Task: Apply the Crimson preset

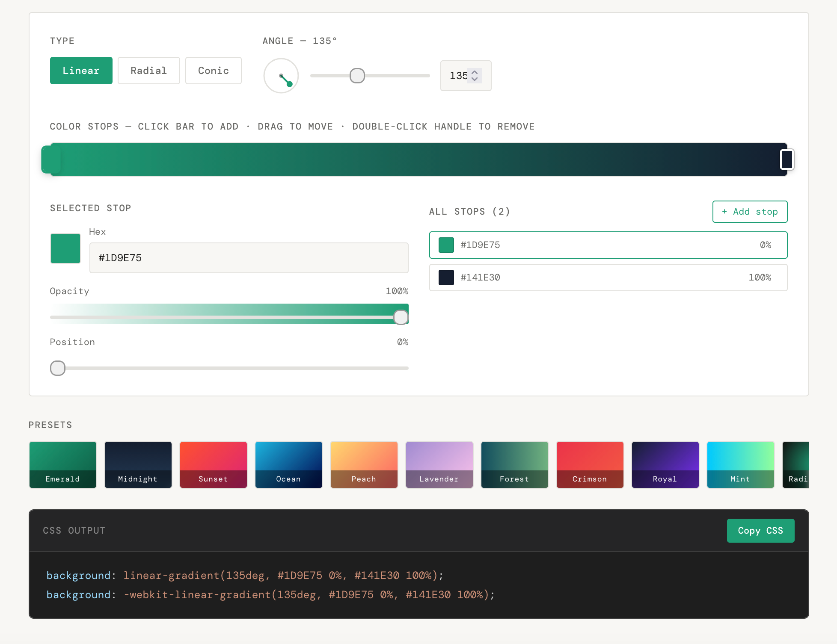Action: tap(590, 465)
